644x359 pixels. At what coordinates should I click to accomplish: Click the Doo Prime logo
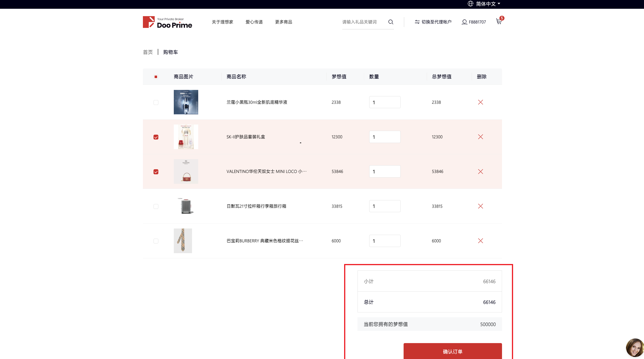coord(167,22)
